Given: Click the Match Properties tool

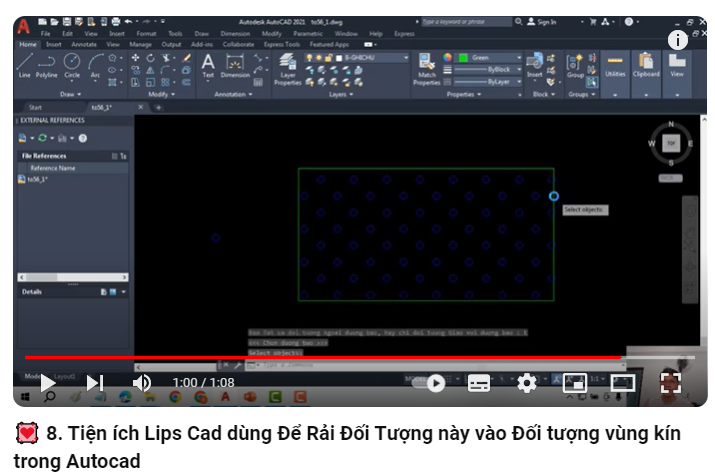Looking at the screenshot, I should pyautogui.click(x=427, y=69).
